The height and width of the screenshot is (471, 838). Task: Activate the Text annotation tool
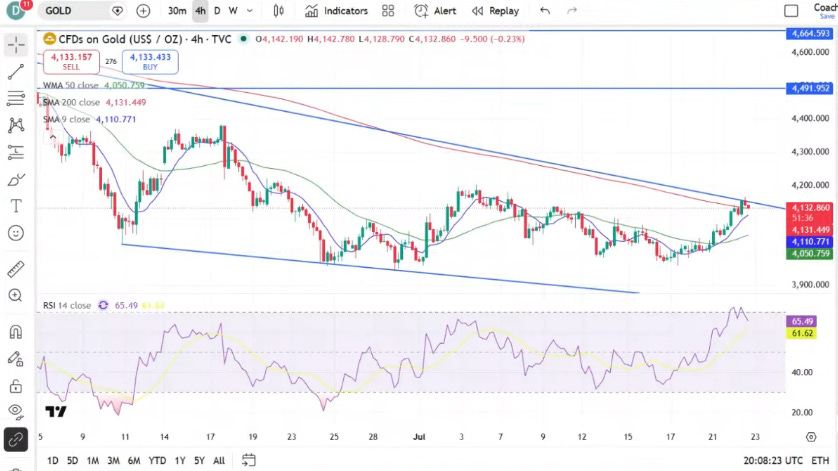[16, 206]
